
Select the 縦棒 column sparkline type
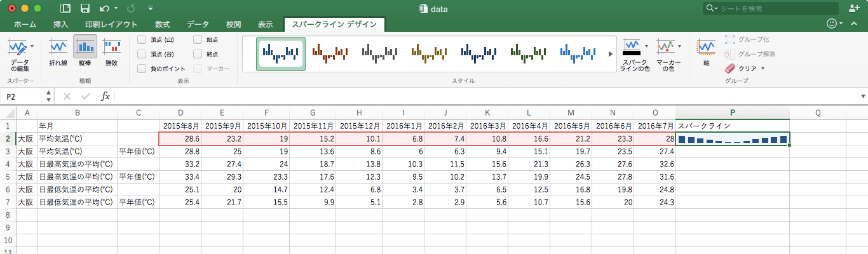click(x=85, y=48)
